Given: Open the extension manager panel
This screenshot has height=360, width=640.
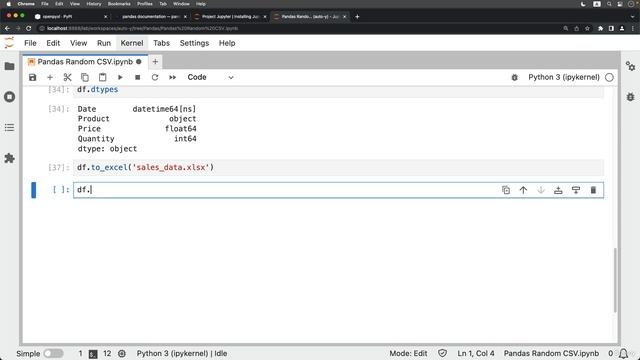Looking at the screenshot, I should coord(9,158).
